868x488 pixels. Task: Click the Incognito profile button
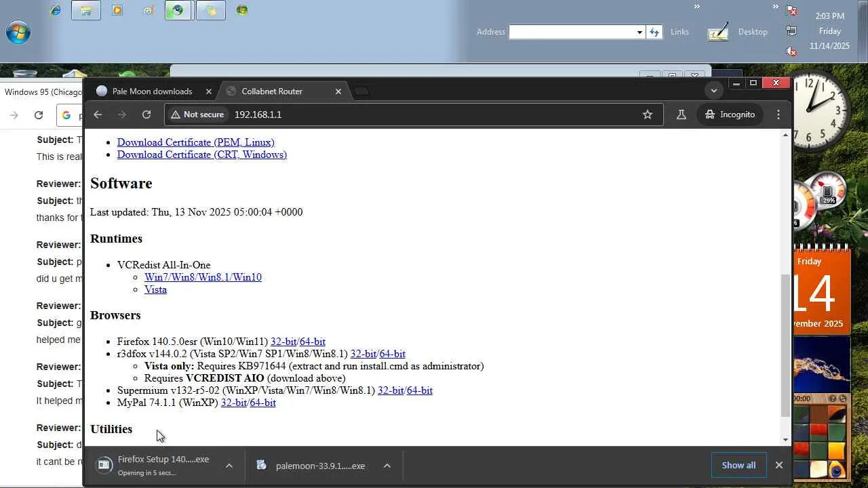coord(730,115)
